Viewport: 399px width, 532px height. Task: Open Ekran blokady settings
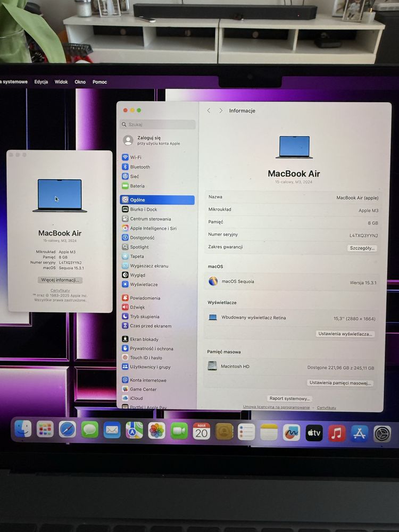click(140, 339)
